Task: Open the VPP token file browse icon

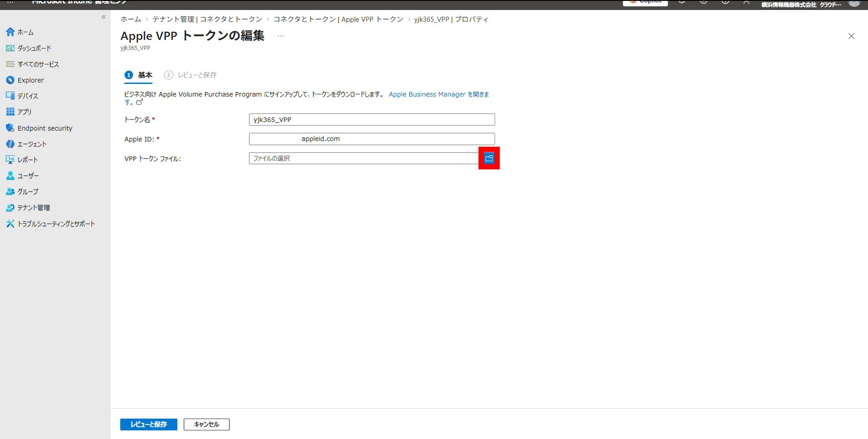Action: point(489,158)
